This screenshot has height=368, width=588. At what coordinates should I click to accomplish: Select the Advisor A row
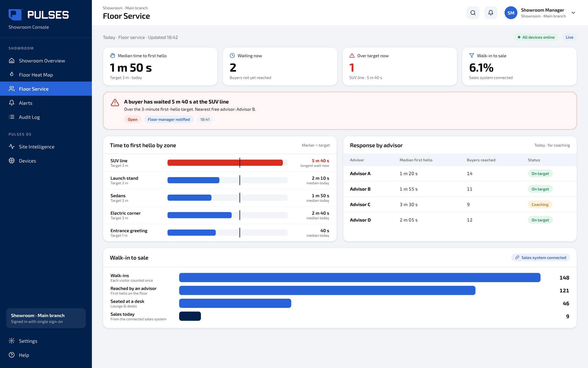(x=460, y=173)
